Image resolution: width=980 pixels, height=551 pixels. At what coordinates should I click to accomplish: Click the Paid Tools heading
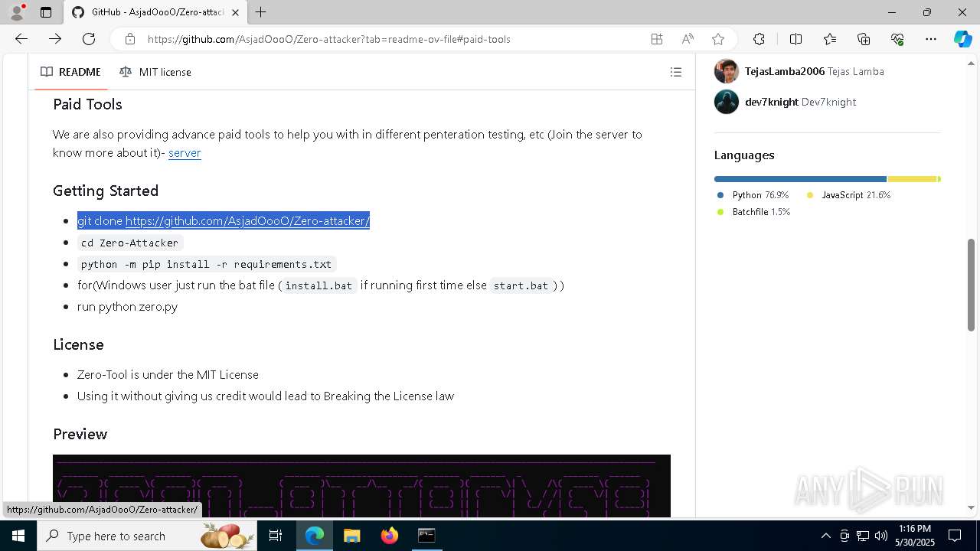click(x=87, y=104)
